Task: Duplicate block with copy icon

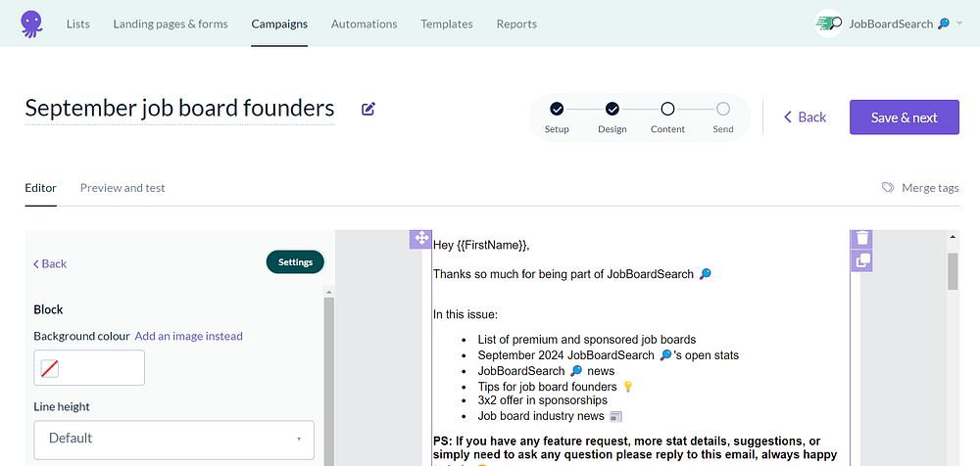Action: (861, 261)
